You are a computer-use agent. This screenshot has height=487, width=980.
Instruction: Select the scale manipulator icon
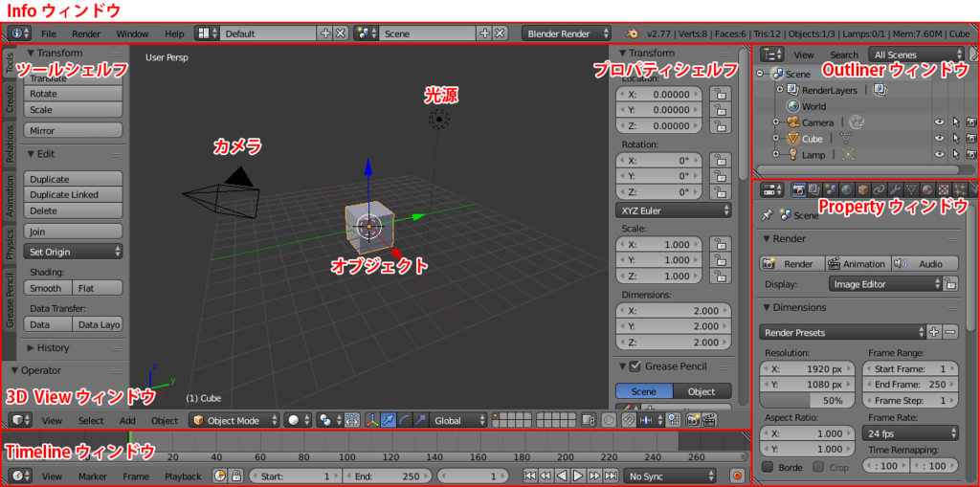click(x=420, y=420)
